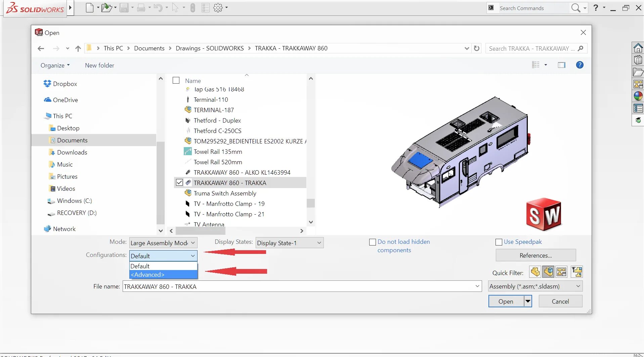Viewport: 644px width, 357px height.
Task: Open the Design Library panel icon
Action: pos(638,60)
